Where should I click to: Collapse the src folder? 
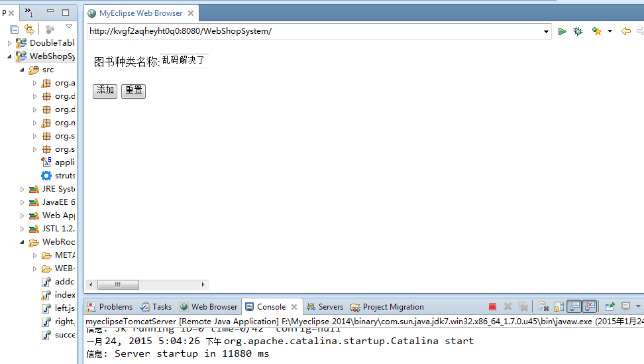pos(22,70)
